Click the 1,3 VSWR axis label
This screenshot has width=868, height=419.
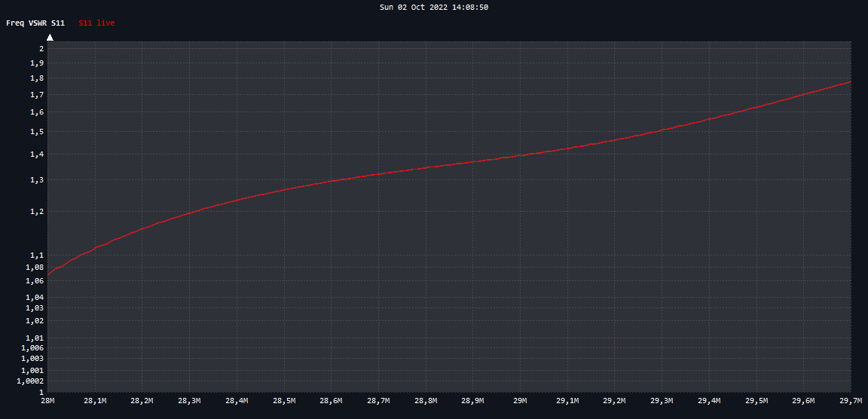click(x=36, y=180)
